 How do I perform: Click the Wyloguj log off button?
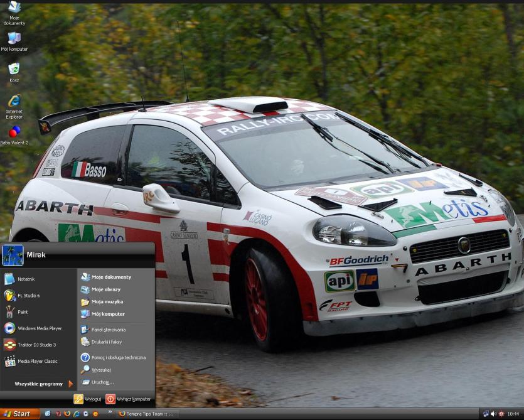(x=88, y=399)
